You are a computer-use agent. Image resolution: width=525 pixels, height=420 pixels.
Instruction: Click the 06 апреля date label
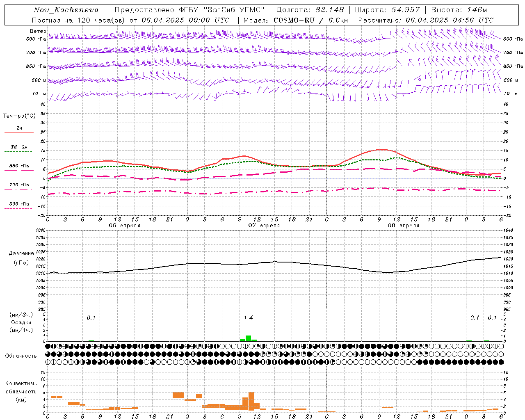click(124, 226)
